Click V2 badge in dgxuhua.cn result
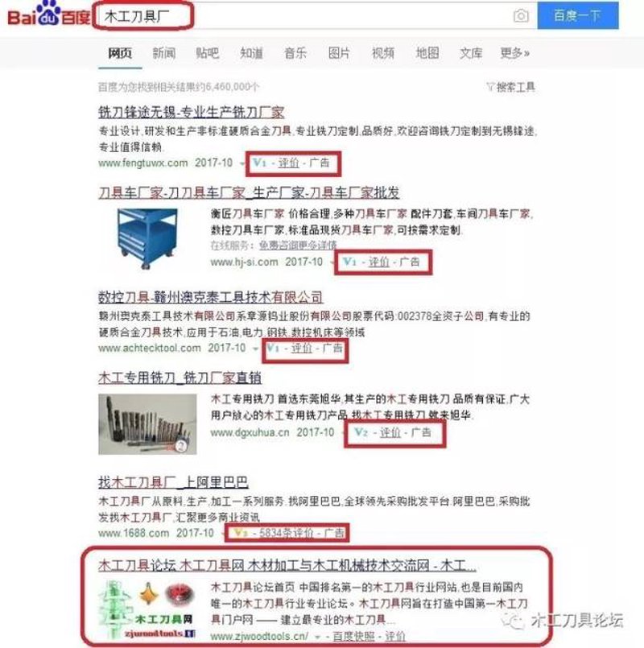 361,432
